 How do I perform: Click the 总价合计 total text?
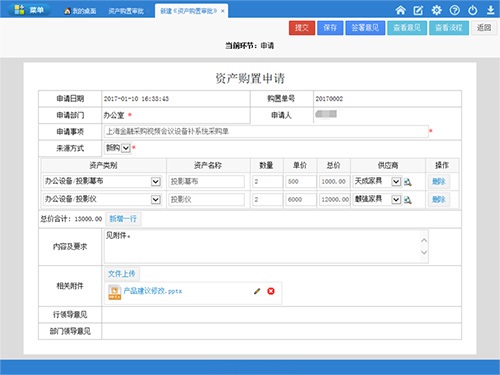[x=71, y=219]
